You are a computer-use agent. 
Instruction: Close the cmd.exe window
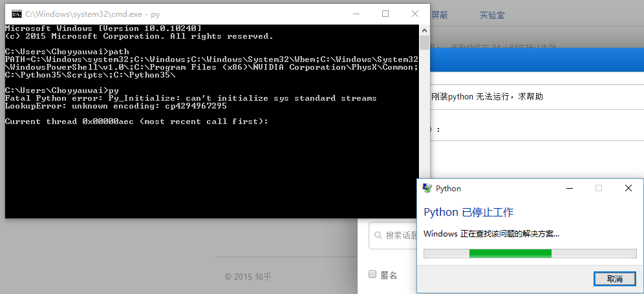point(415,14)
